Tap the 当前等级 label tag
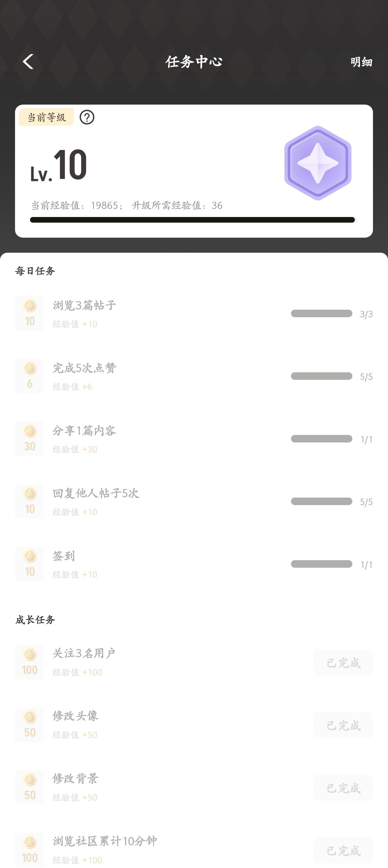The image size is (388, 868). point(46,117)
